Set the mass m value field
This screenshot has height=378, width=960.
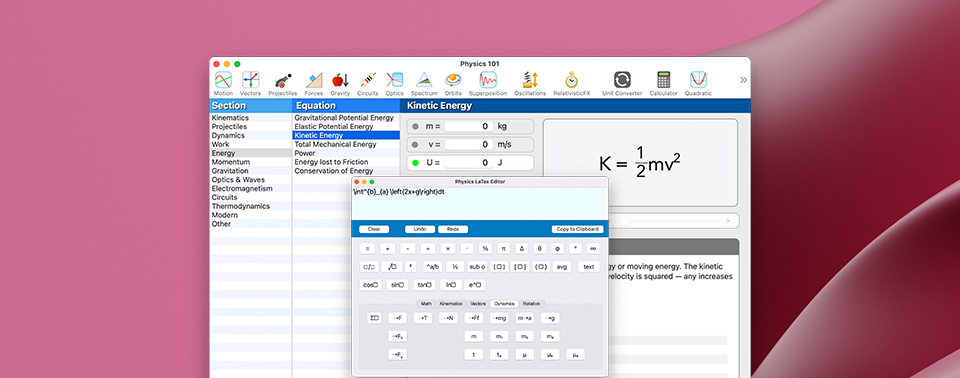tap(469, 127)
